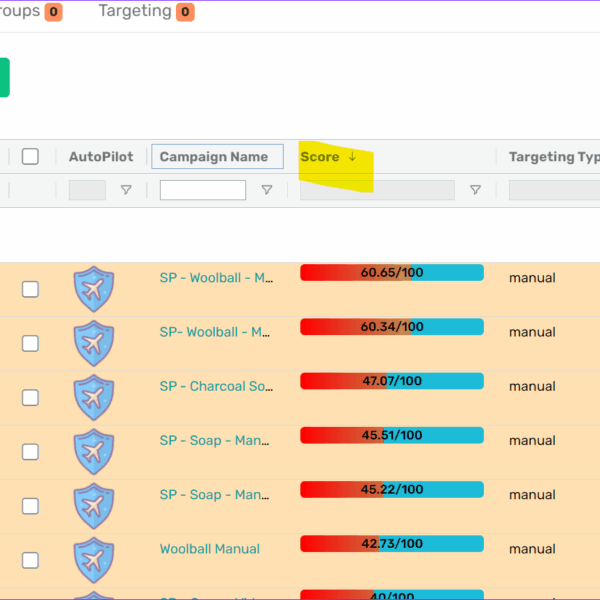Open SP - Soap campaign with 45.51 score

214,440
